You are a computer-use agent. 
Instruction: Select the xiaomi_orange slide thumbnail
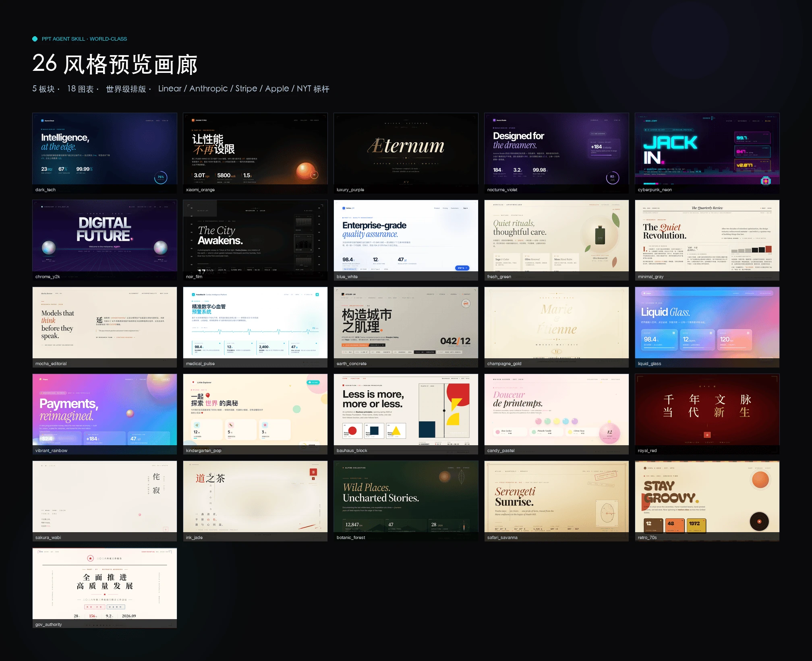255,153
